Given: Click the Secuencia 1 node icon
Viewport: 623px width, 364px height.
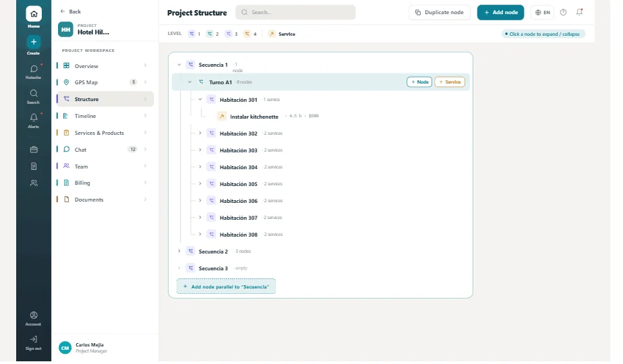Looking at the screenshot, I should pyautogui.click(x=191, y=65).
